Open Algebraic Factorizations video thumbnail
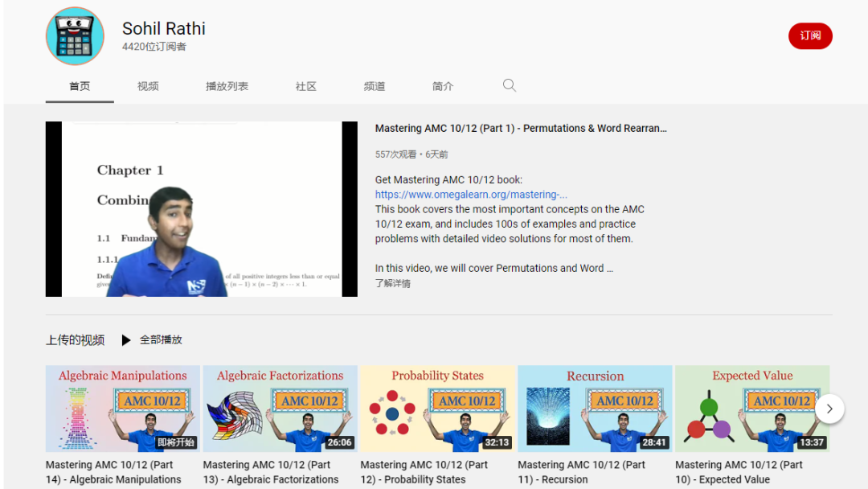 click(280, 409)
